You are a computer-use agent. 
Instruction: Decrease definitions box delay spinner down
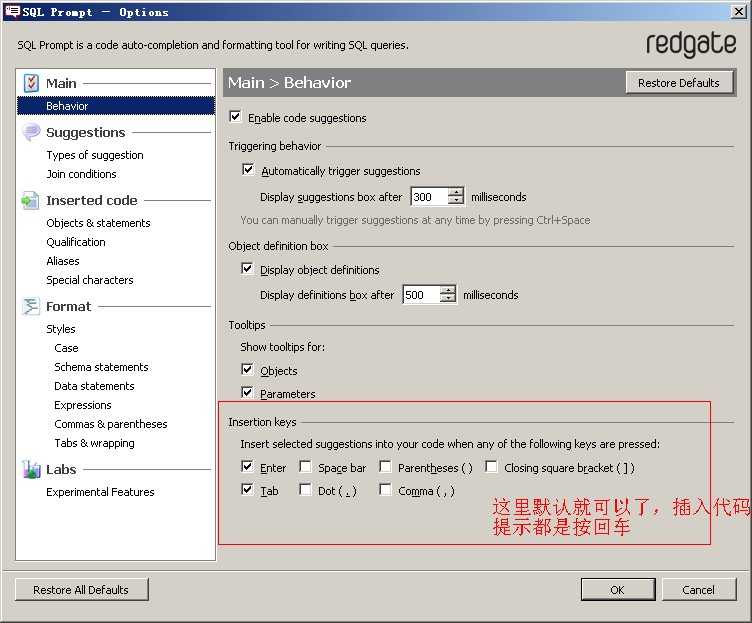(447, 298)
